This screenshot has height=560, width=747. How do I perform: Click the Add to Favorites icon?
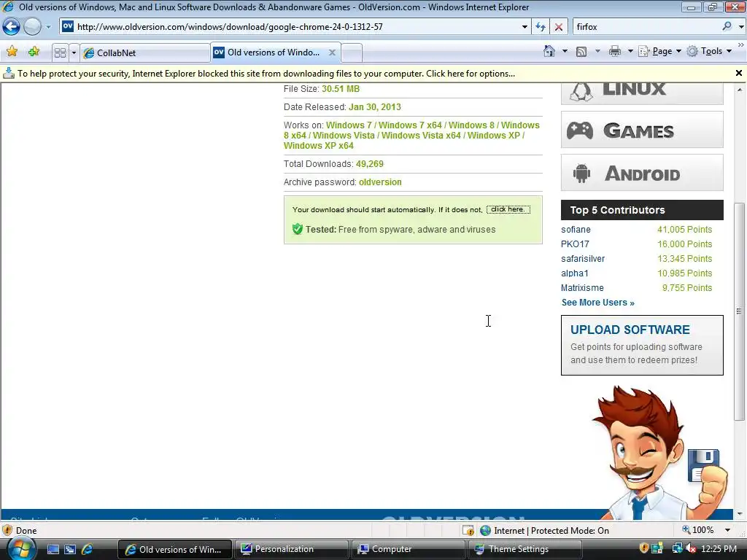click(x=34, y=52)
